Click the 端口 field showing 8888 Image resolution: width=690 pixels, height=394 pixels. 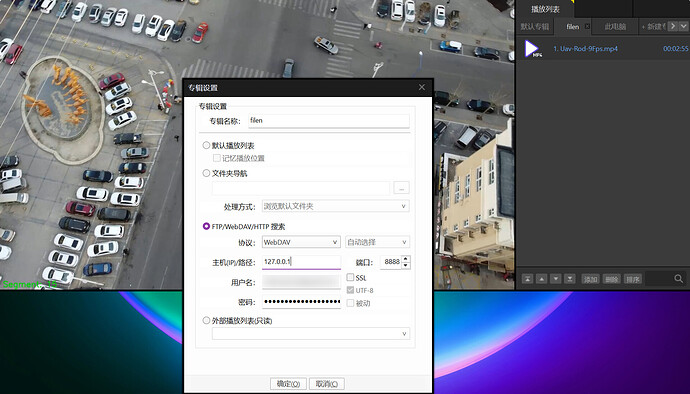point(391,262)
